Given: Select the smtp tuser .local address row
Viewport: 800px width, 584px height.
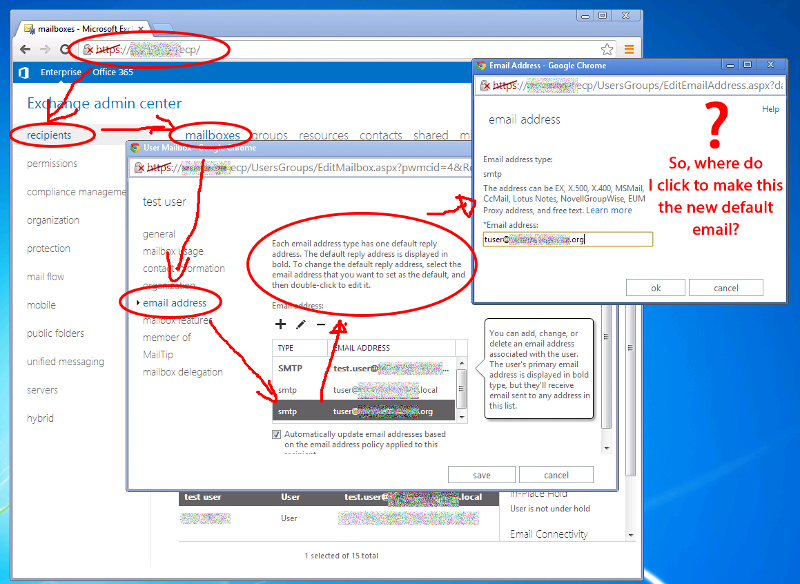Looking at the screenshot, I should 364,390.
